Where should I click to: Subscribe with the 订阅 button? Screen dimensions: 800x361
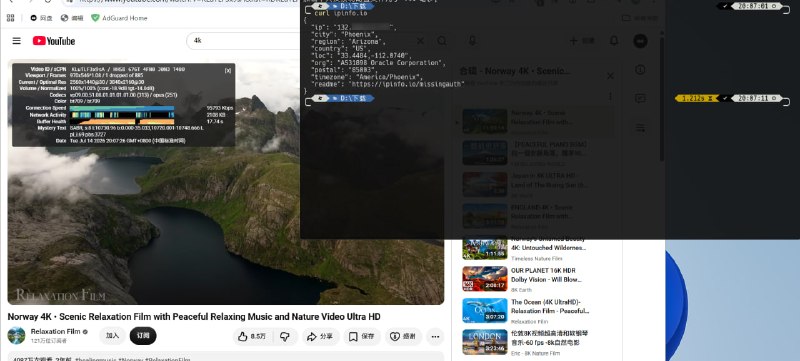click(x=143, y=336)
